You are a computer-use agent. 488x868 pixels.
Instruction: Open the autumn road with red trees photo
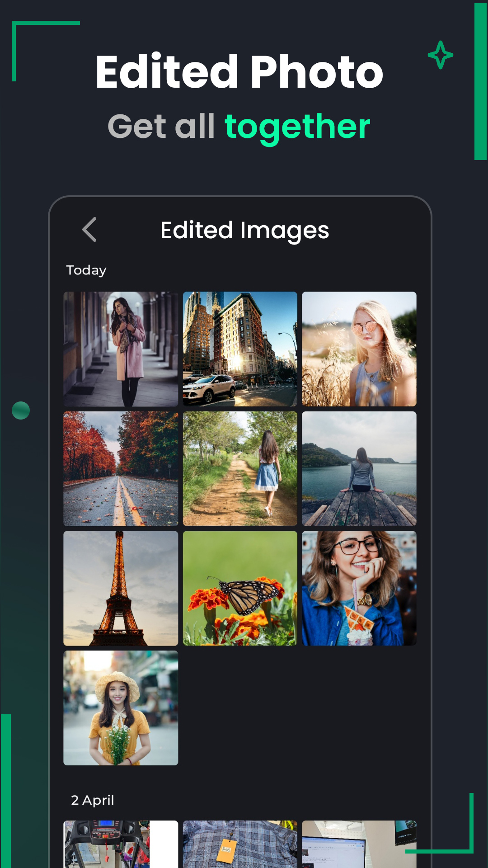coord(121,468)
